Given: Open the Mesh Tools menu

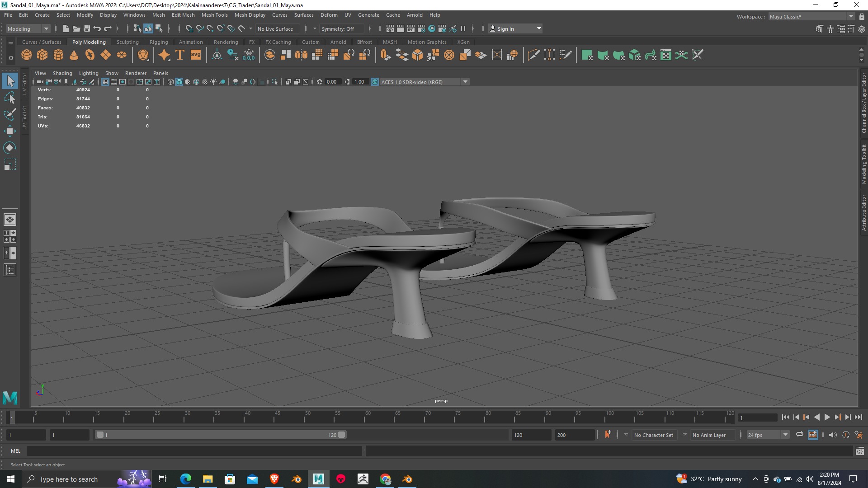Looking at the screenshot, I should tap(214, 15).
